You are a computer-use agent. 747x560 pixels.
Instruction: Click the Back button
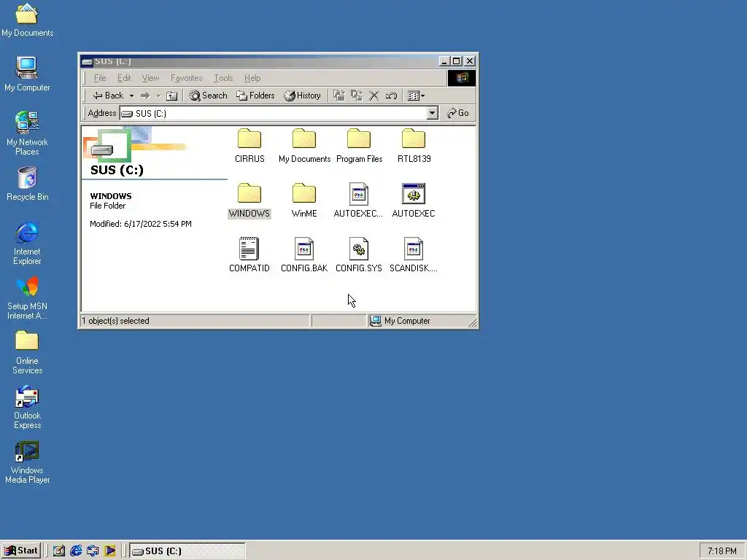108,96
